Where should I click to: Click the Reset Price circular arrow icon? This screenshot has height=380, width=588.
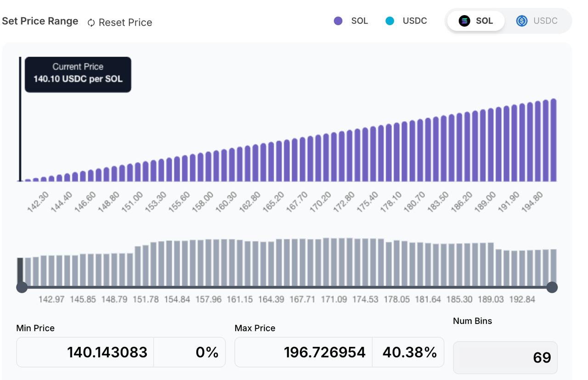tap(91, 23)
